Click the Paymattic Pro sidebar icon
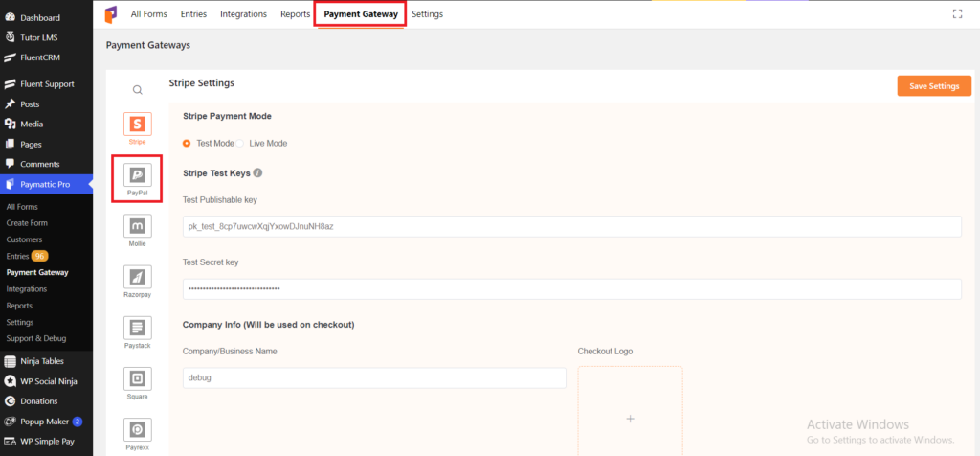Image resolution: width=980 pixels, height=456 pixels. click(x=10, y=185)
